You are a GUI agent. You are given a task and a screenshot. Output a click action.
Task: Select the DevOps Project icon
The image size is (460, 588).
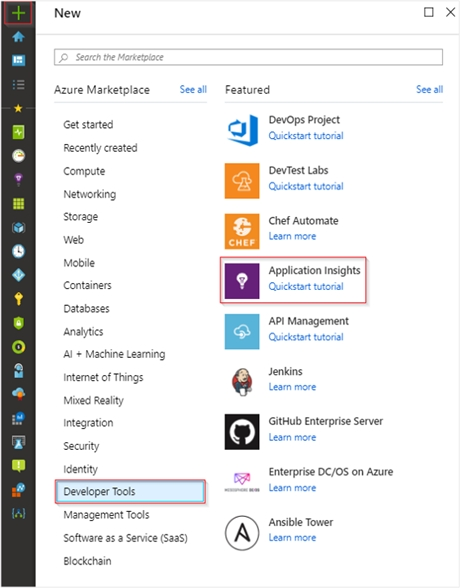[x=243, y=130]
